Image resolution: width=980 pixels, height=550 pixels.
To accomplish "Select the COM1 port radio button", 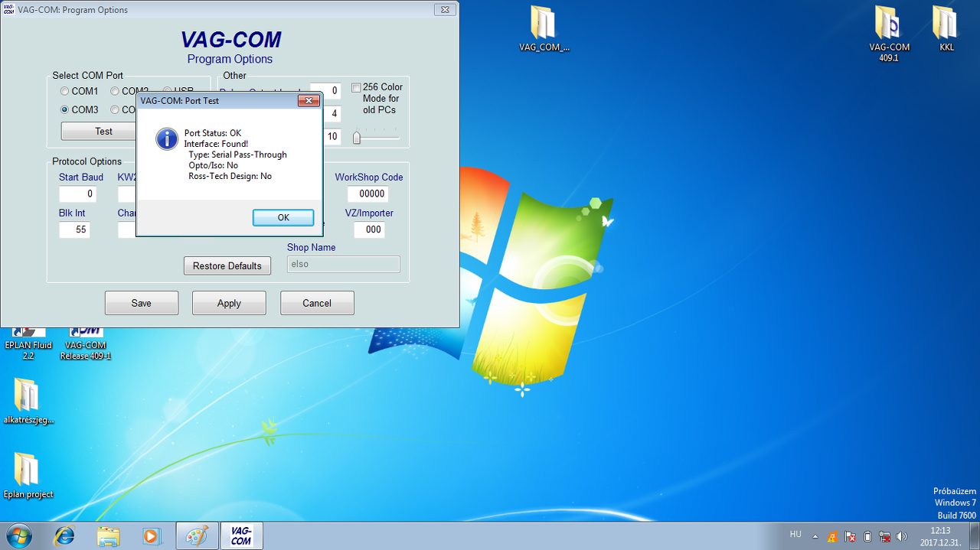I will (65, 91).
